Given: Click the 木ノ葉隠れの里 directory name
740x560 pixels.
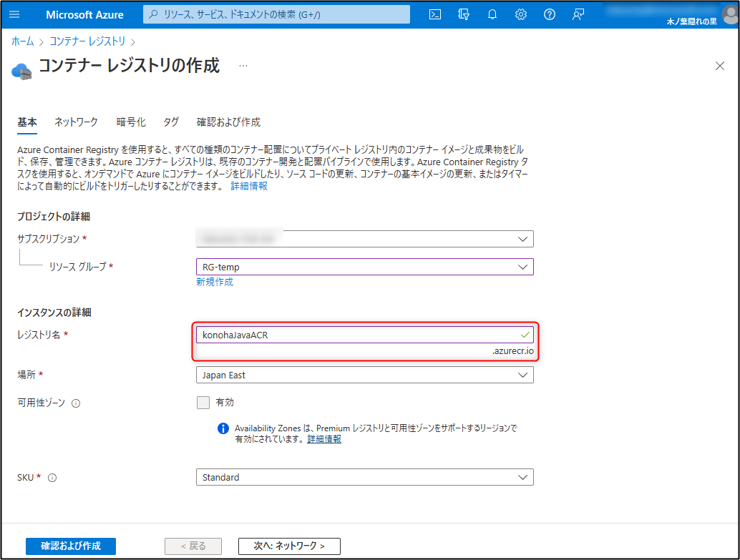Looking at the screenshot, I should pyautogui.click(x=691, y=21).
